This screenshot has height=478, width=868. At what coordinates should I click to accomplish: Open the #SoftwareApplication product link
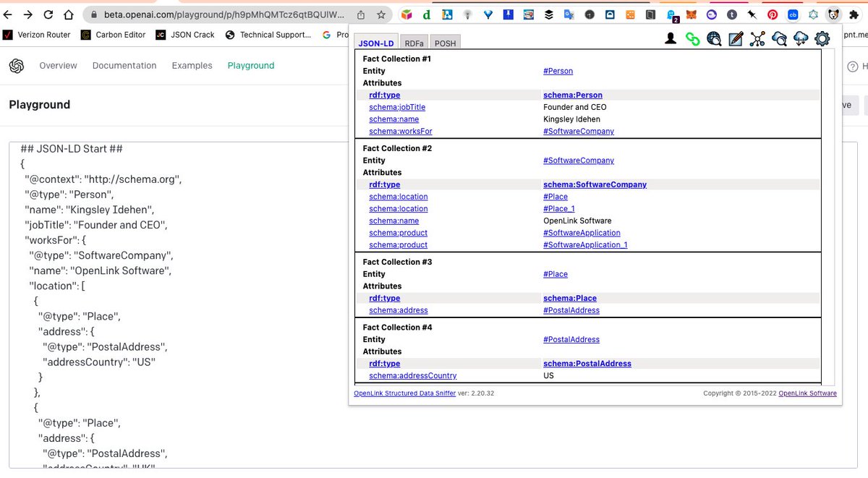click(582, 233)
